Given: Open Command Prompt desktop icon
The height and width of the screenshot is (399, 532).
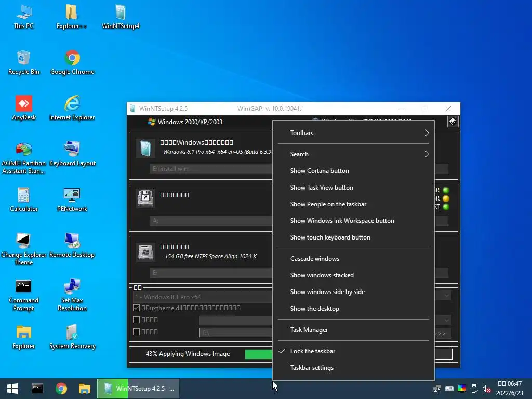Looking at the screenshot, I should coord(24,295).
